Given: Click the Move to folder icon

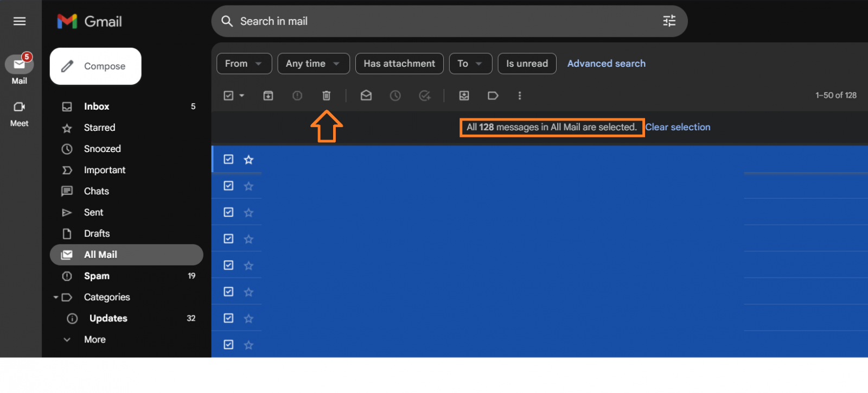Looking at the screenshot, I should (464, 96).
